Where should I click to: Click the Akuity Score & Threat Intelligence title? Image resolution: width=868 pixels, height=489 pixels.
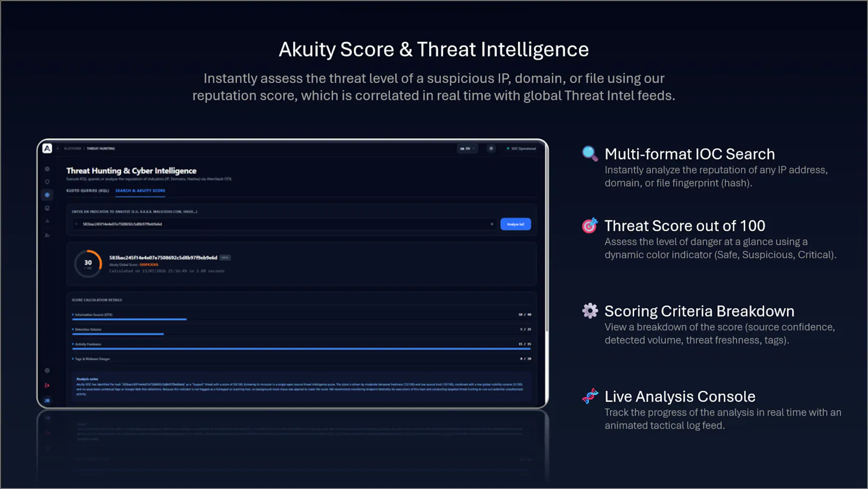click(x=433, y=49)
